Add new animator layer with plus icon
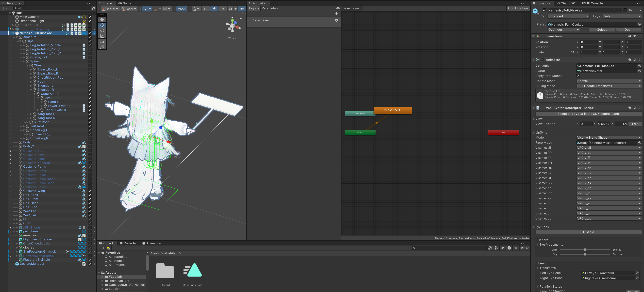This screenshot has height=292, width=644. coord(336,13)
